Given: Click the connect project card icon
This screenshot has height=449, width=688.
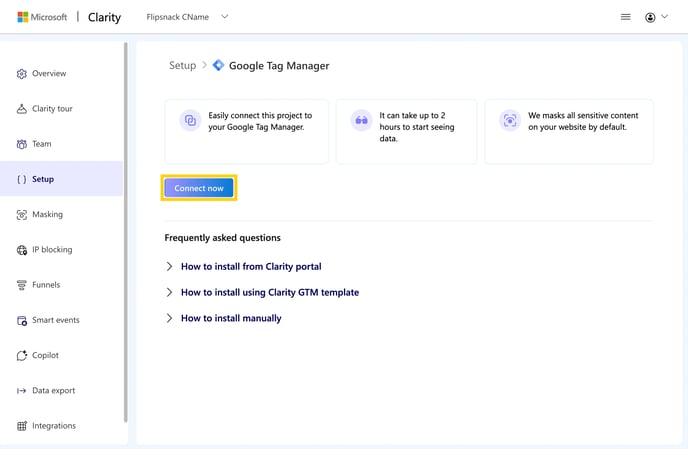Looking at the screenshot, I should point(190,120).
